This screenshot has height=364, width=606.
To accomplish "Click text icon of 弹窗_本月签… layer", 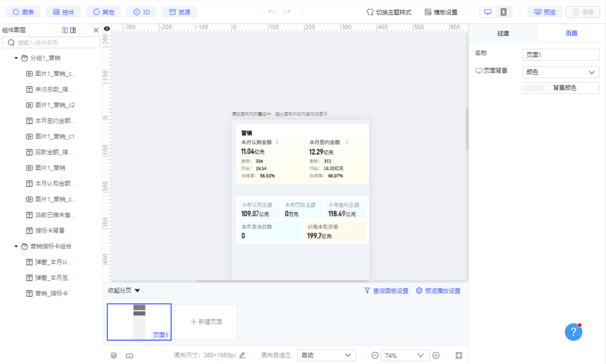I will [x=29, y=278].
